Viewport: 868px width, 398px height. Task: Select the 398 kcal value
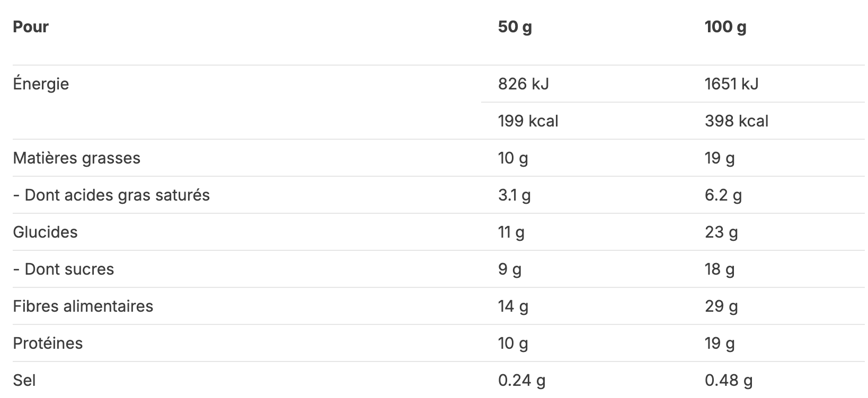point(736,121)
